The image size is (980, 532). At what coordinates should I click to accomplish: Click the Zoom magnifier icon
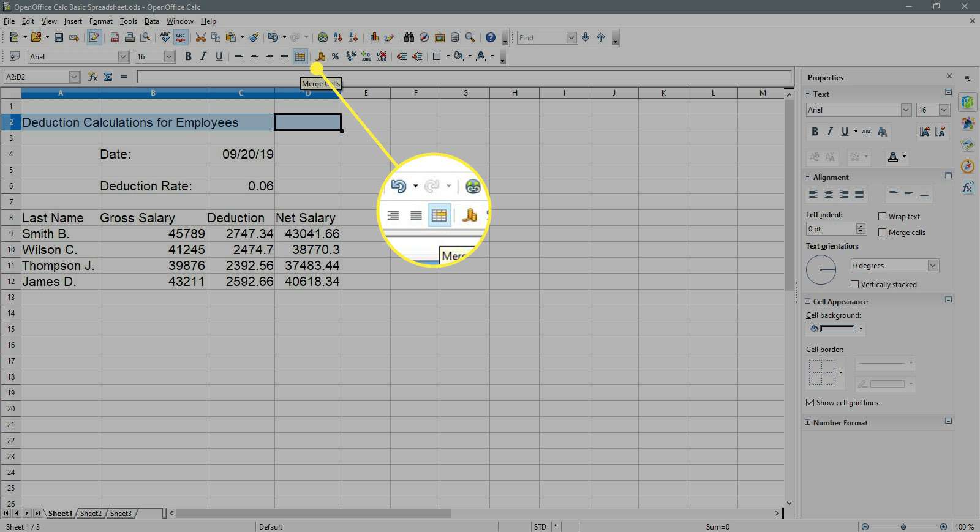470,37
